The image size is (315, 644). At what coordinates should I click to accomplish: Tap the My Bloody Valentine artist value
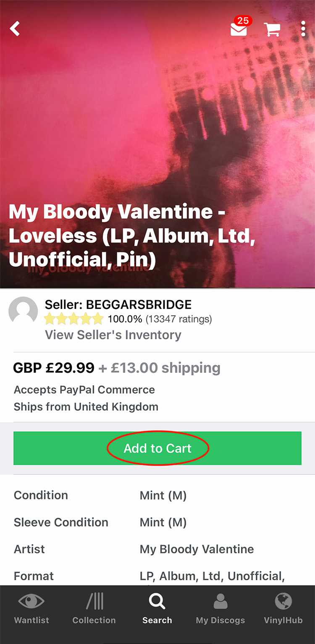click(197, 549)
